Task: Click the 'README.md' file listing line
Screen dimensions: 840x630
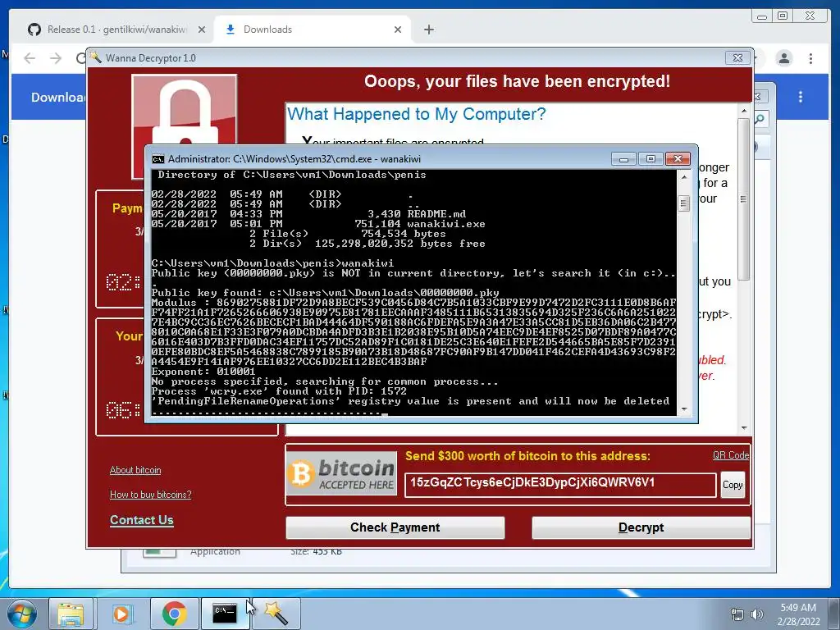Action: click(308, 214)
